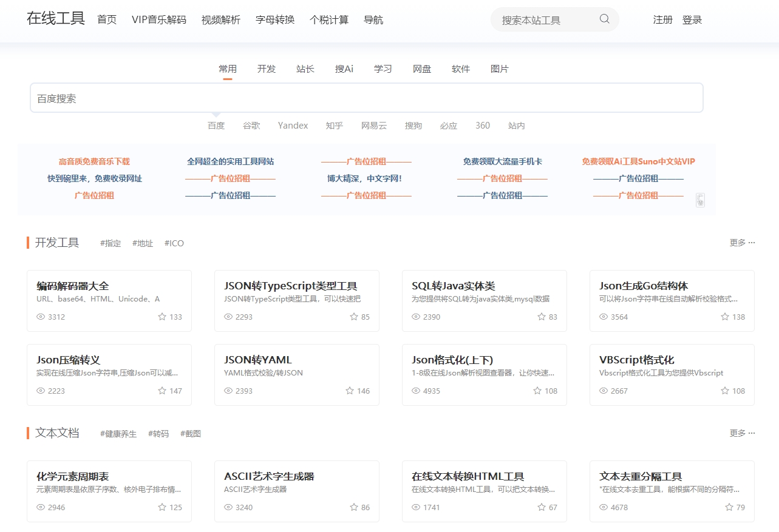Click star icon on VBScript格式化 card
Screen dimensions: 779x532
click(725, 391)
